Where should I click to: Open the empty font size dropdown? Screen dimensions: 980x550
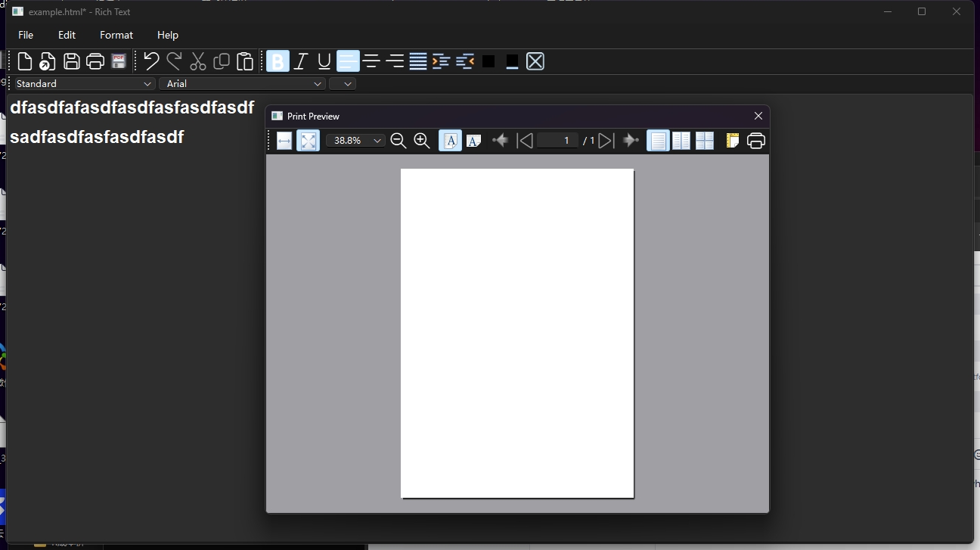click(x=343, y=84)
